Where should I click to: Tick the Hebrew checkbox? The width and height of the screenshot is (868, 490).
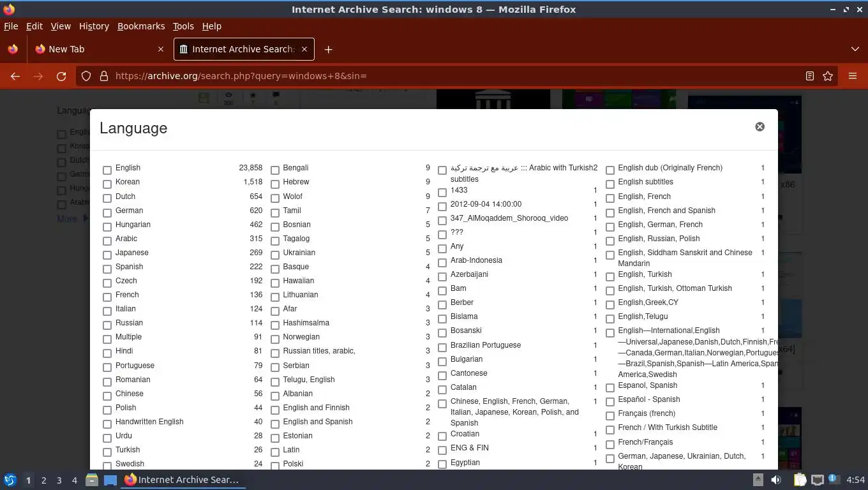pos(275,184)
